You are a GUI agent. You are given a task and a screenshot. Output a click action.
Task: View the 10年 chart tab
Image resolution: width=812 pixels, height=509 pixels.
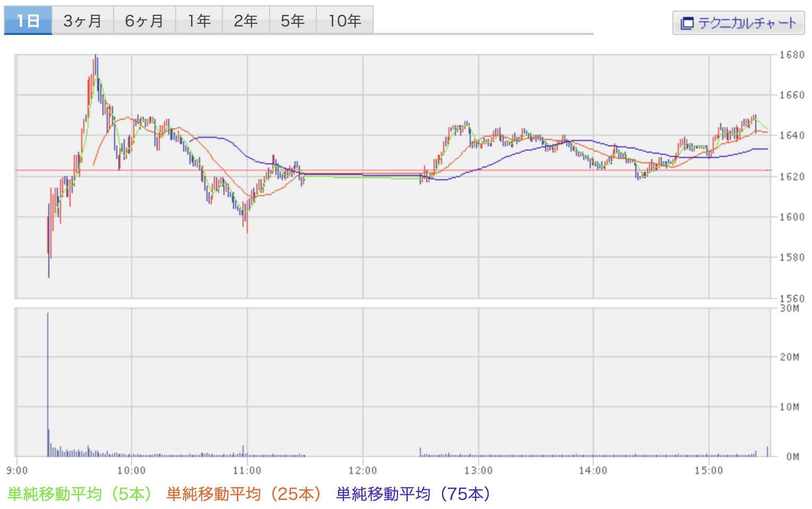(x=344, y=21)
